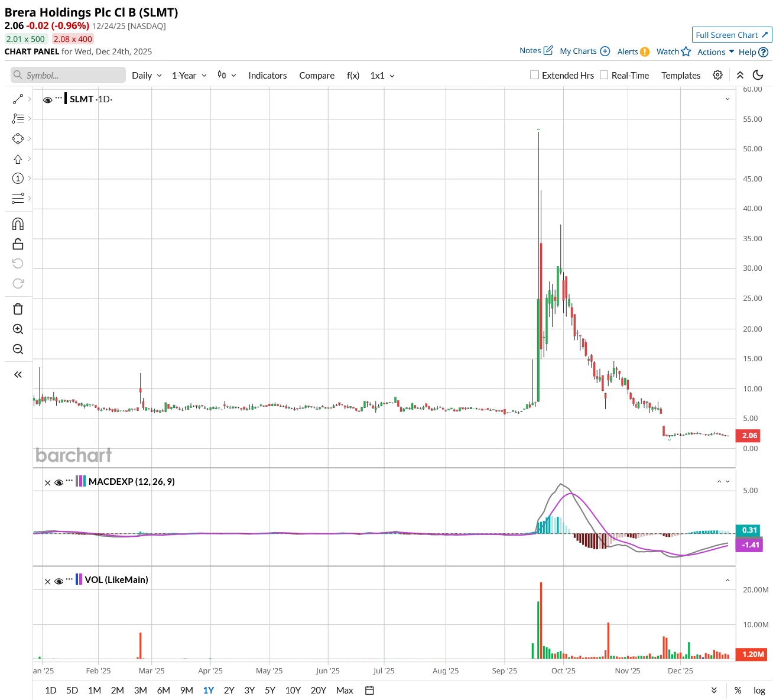
Task: Open the Indicators menu
Action: 267,75
